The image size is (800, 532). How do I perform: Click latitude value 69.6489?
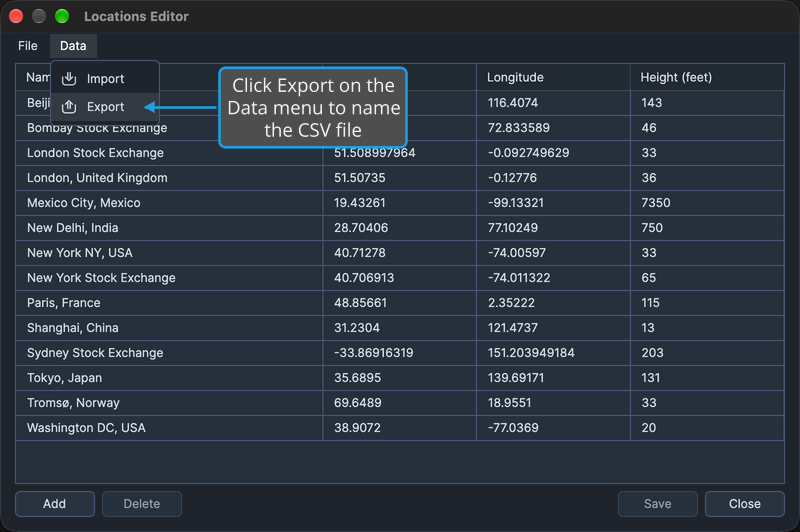[x=358, y=403]
